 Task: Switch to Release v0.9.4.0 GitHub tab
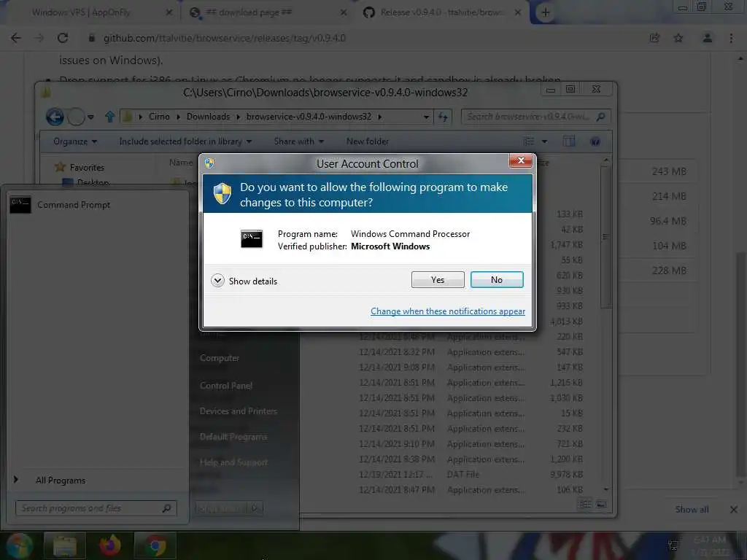[x=441, y=12]
